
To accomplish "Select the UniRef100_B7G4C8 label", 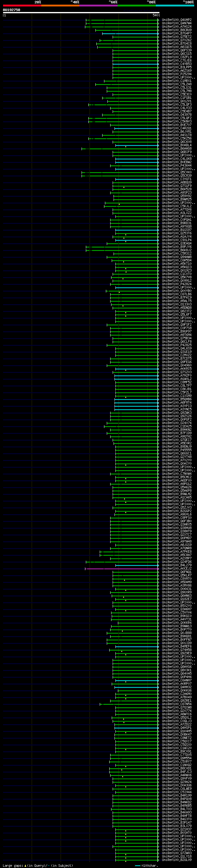I will [177, 43].
